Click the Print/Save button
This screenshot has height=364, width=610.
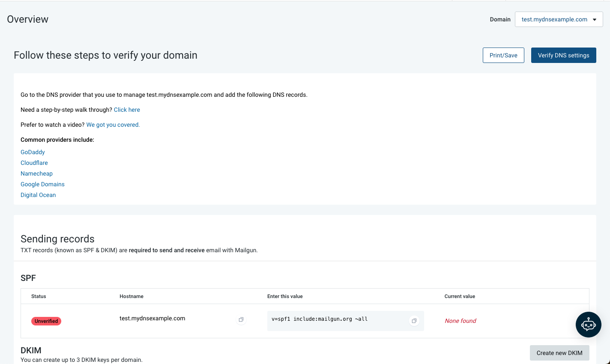coord(503,55)
